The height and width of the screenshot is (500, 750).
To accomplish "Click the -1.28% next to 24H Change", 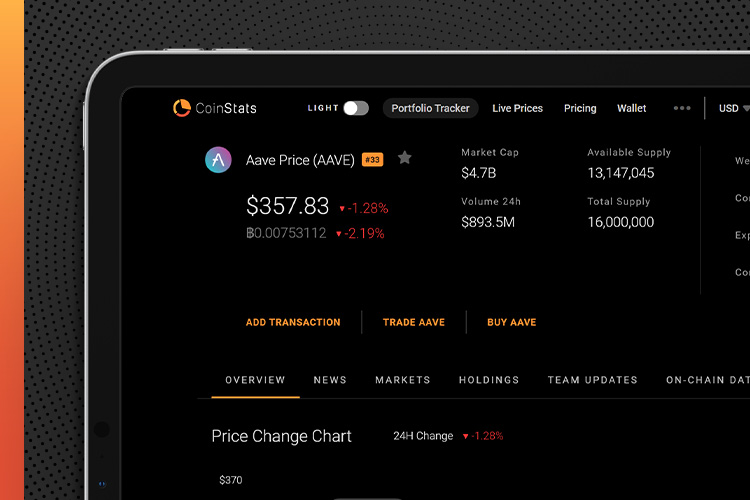I will point(483,436).
